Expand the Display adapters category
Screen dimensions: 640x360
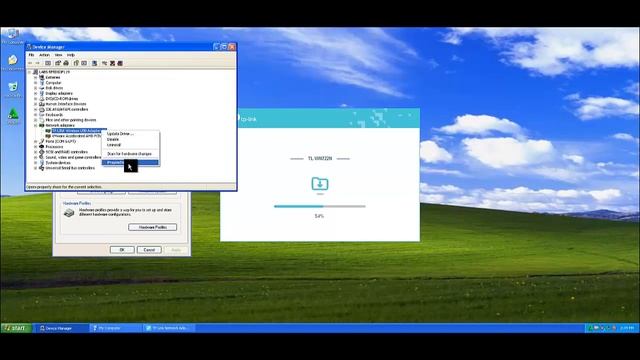pyautogui.click(x=36, y=93)
